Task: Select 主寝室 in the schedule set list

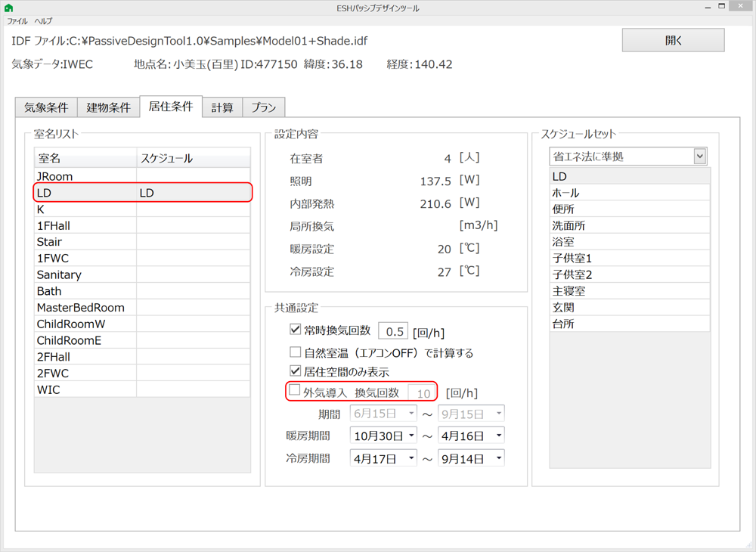Action: pyautogui.click(x=630, y=291)
